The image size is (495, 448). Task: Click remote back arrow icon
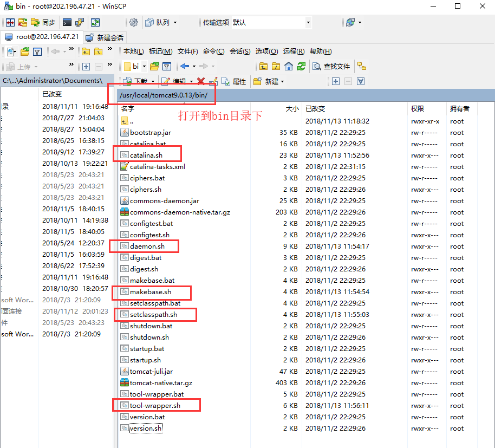point(185,66)
